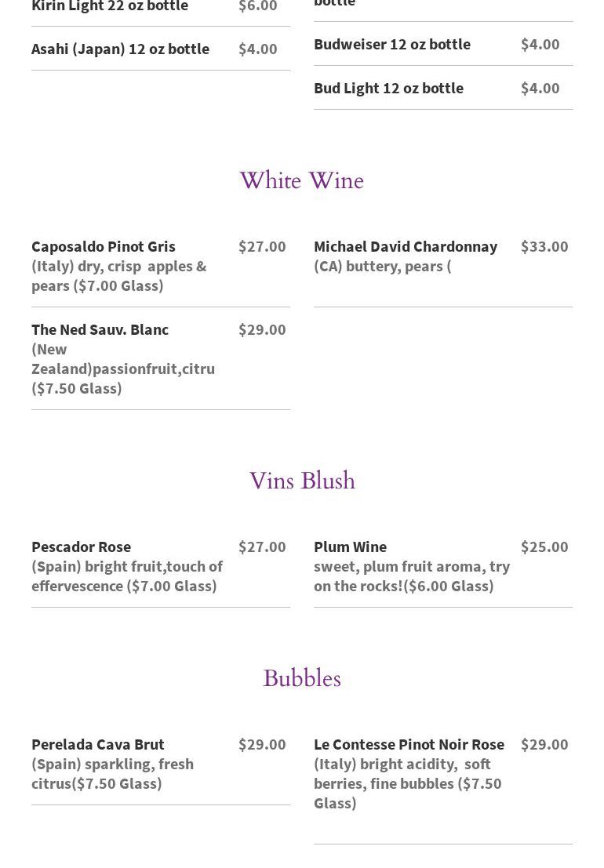Select the Michael David Chardonnay item
Image resolution: width=604 pixels, height=868 pixels.
click(406, 246)
